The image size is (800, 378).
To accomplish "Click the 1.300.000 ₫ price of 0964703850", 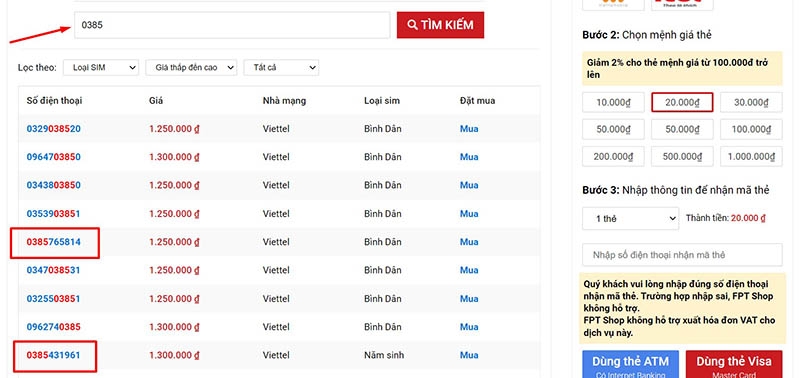I will pos(174,157).
